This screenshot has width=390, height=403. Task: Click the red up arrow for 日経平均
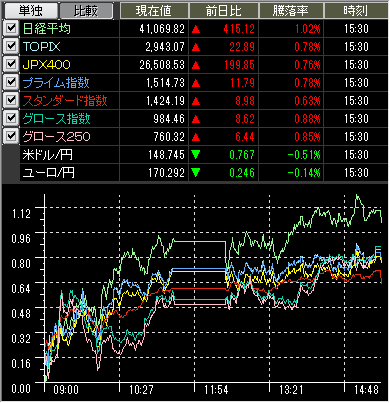point(196,29)
